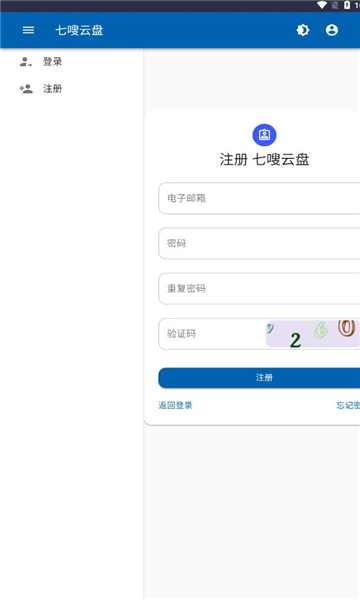Click the 七嗖云盘 app title
The height and width of the screenshot is (600, 360).
[79, 30]
